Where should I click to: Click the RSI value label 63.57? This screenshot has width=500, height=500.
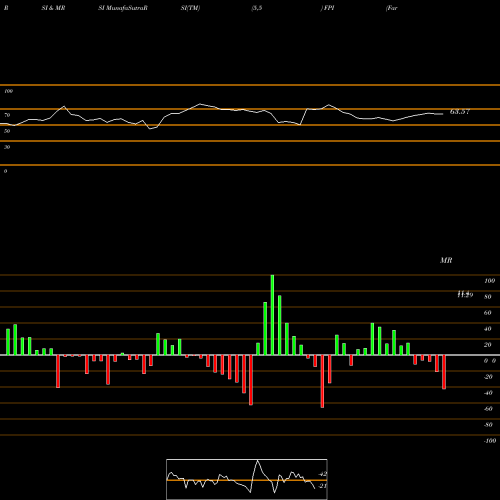click(x=460, y=112)
